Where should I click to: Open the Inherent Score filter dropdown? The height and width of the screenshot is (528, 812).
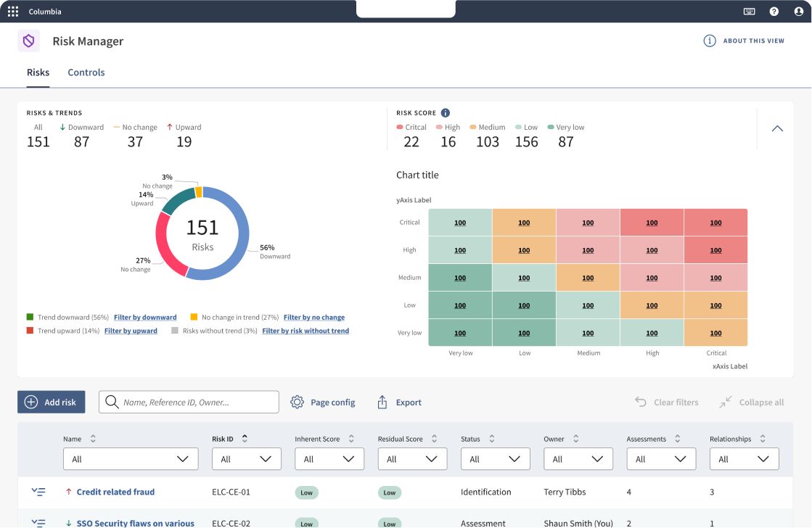329,458
